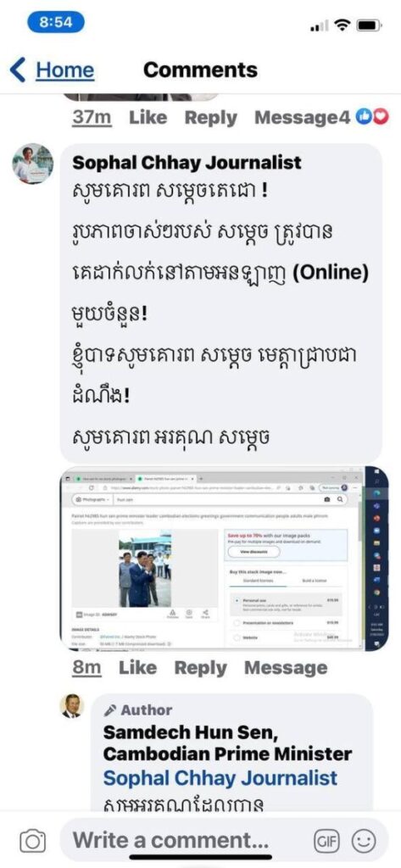Tap the back chevron next to Home

[18, 70]
